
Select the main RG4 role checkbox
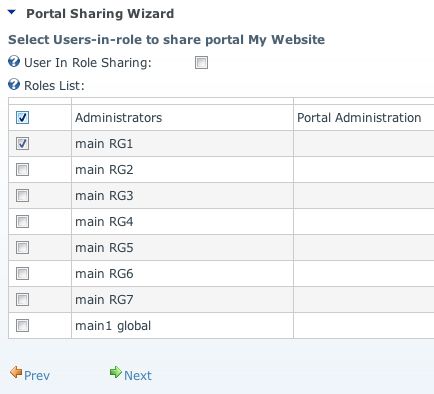click(22, 221)
